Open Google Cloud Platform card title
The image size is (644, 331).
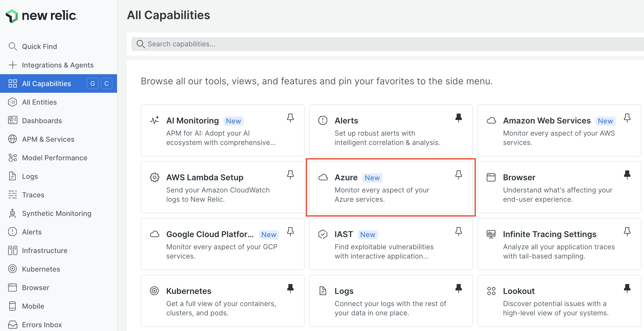coord(210,234)
